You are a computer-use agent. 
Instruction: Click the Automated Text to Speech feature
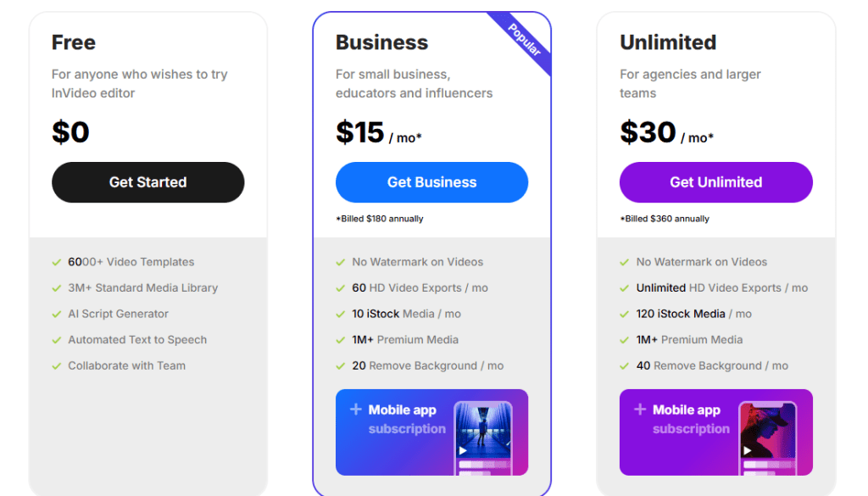[x=137, y=340]
